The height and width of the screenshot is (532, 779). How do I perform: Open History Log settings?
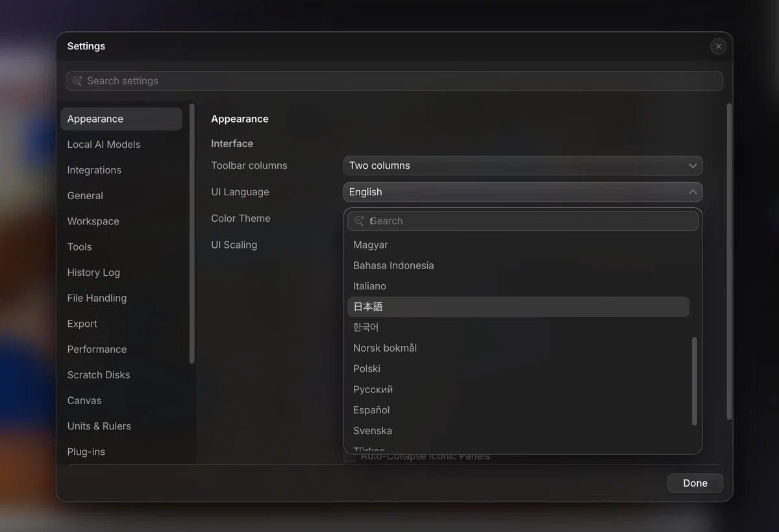(x=121, y=272)
